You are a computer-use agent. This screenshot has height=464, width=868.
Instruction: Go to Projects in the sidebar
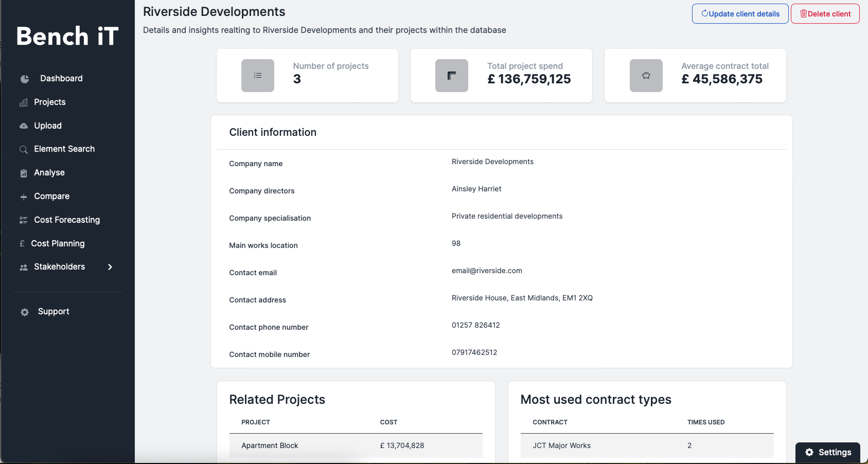tap(50, 102)
